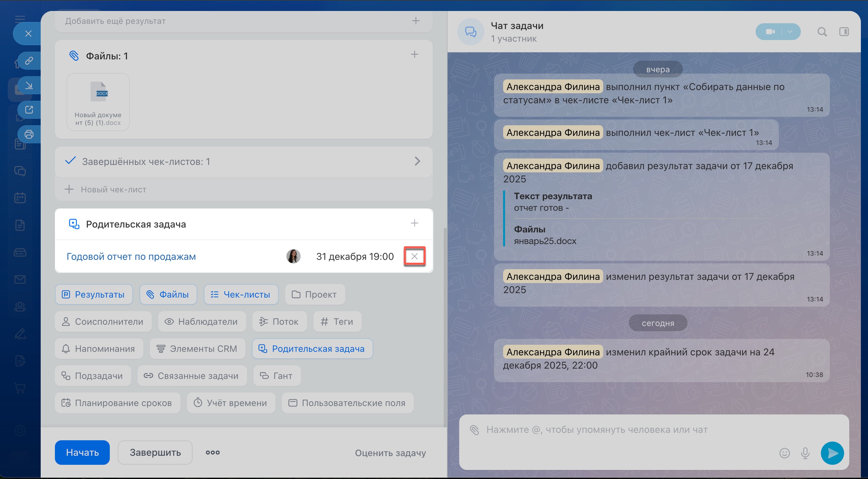Viewport: 868px width, 479px height.
Task: Open task in new window icon
Action: click(29, 109)
